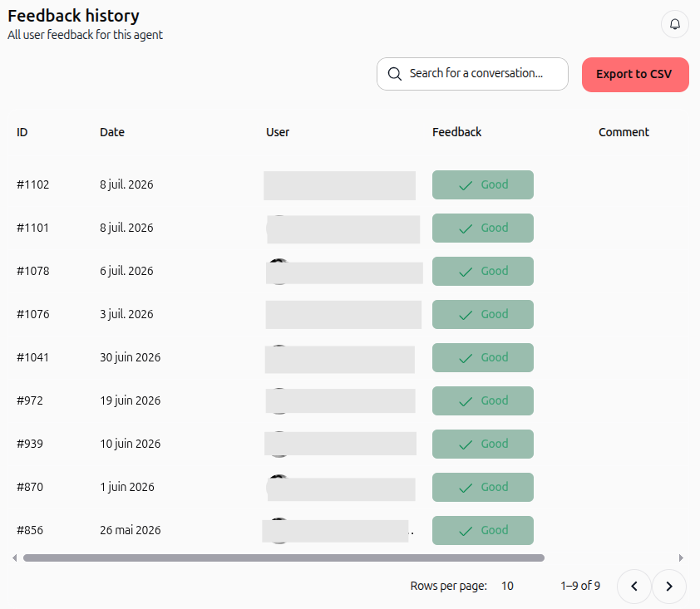Click date 26 mai 2026
700x609 pixels.
point(130,530)
